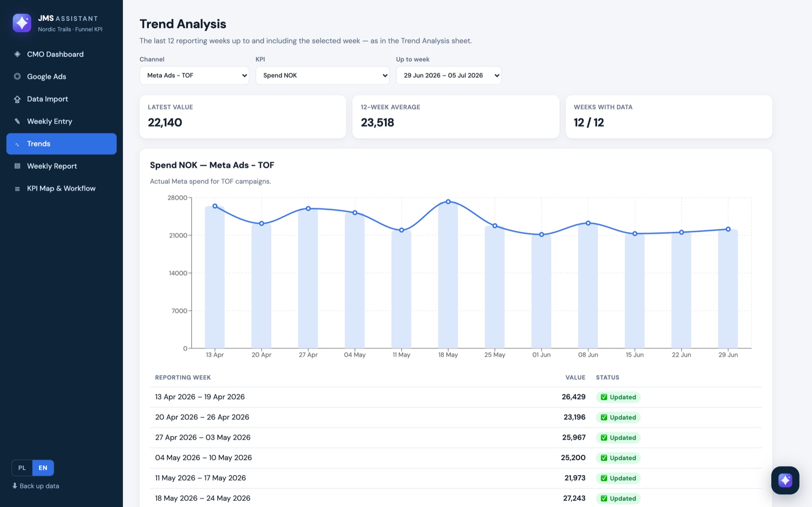The image size is (812, 507).
Task: Click the Back up data download arrow icon
Action: 14,486
